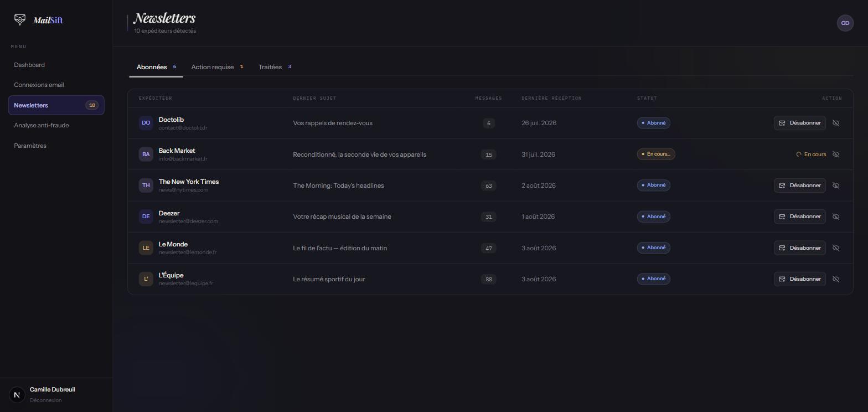
Task: Click the Abonné badge in the Deezer row
Action: coord(653,217)
